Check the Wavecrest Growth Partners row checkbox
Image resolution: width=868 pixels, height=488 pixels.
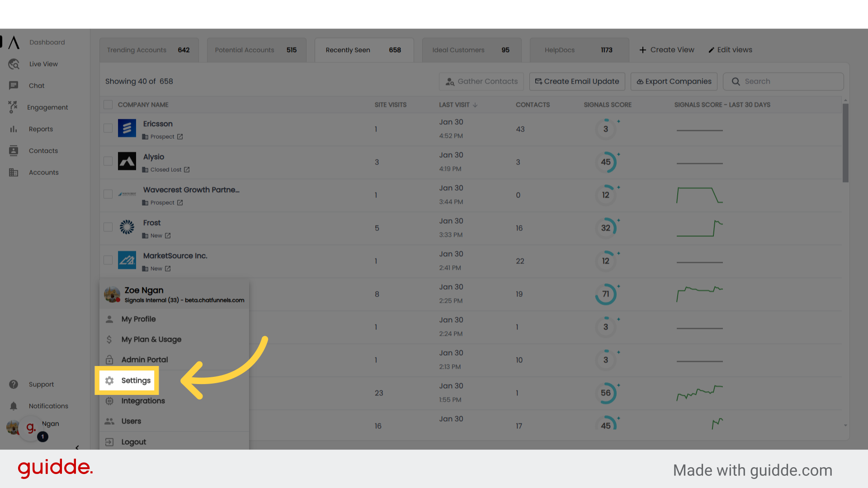pyautogui.click(x=108, y=194)
